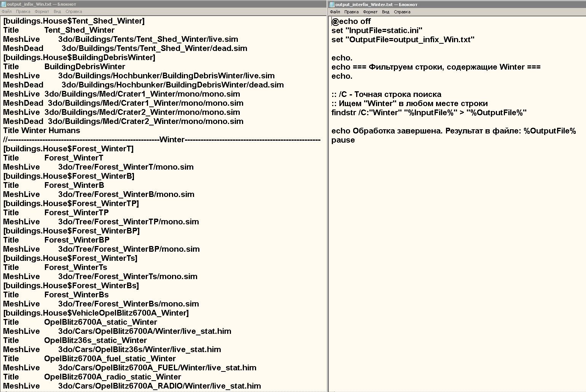Click the findstr /C:"Winter" command line
The height and width of the screenshot is (392, 586).
429,113
